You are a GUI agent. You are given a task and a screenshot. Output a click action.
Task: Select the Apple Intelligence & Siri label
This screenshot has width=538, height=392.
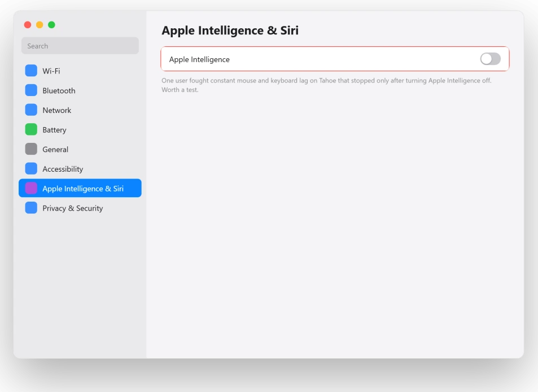tap(83, 189)
